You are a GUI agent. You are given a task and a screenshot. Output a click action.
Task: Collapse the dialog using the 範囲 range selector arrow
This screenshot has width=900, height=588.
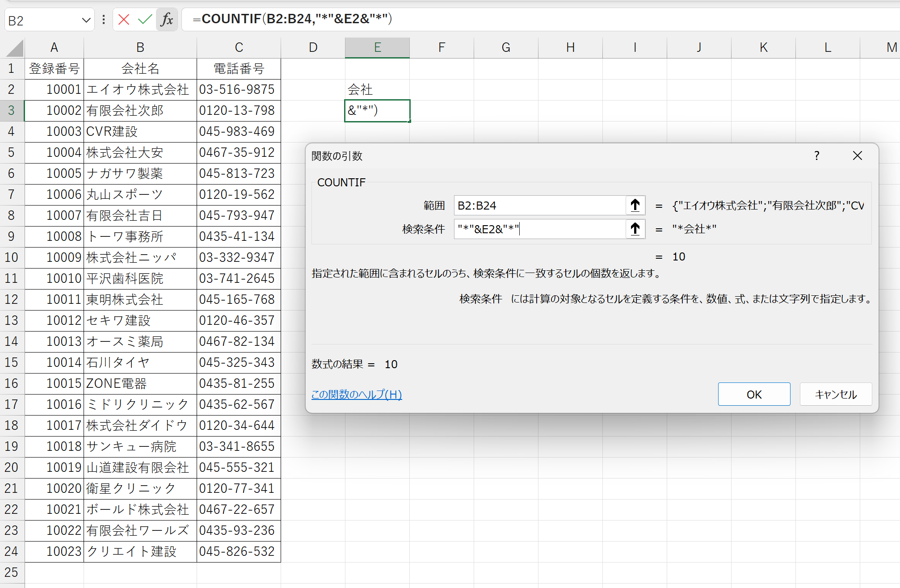635,206
